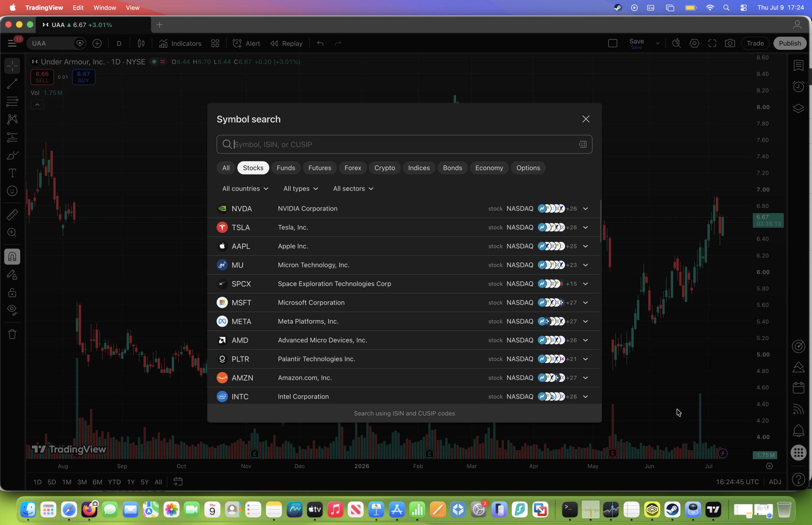Select the All category filter
The image size is (812, 525).
coord(226,168)
